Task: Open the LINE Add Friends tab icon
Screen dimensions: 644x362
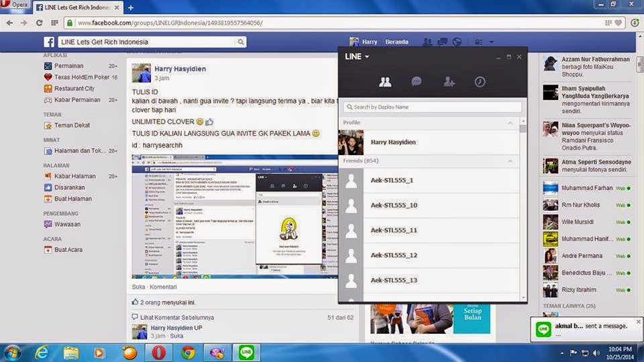Action: tap(449, 82)
